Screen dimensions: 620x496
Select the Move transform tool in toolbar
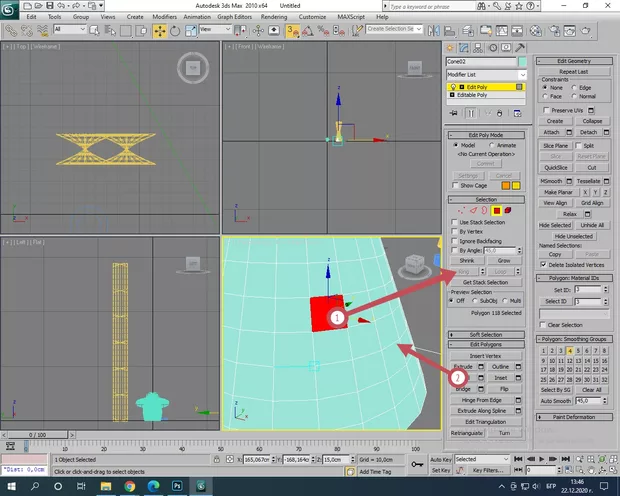pos(160,30)
